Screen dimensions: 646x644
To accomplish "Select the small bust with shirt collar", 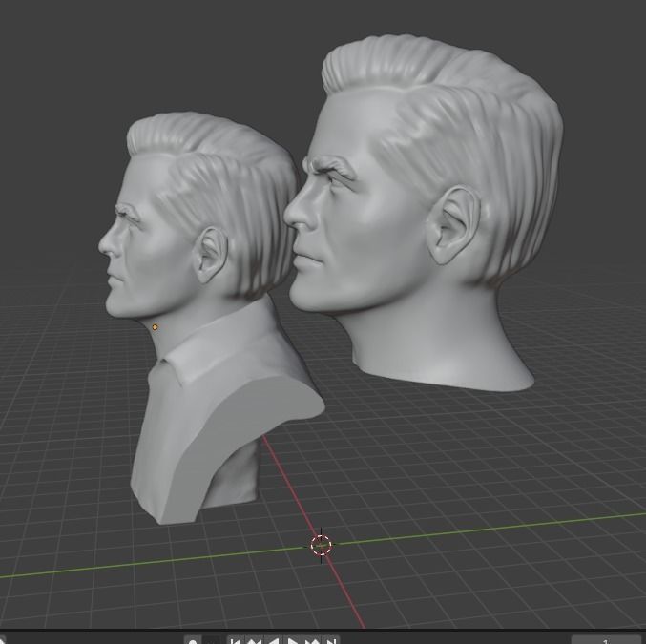I will click(x=206, y=318).
